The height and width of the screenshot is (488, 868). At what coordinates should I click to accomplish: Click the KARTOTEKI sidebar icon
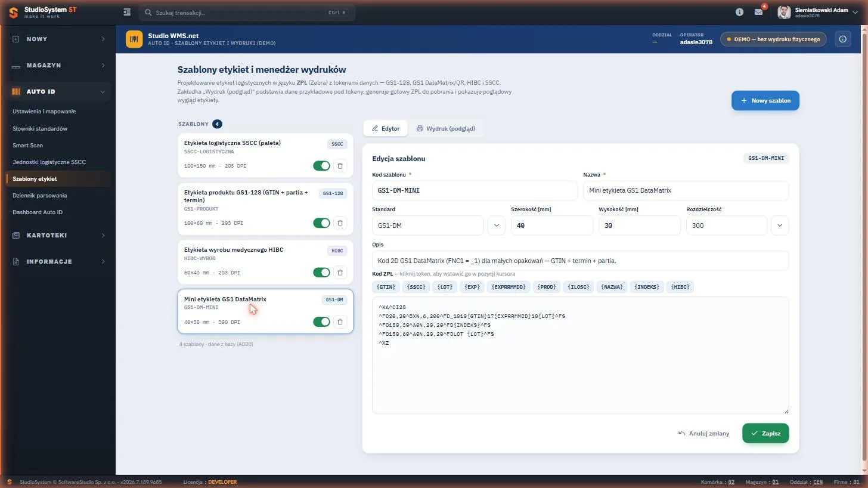(16, 235)
